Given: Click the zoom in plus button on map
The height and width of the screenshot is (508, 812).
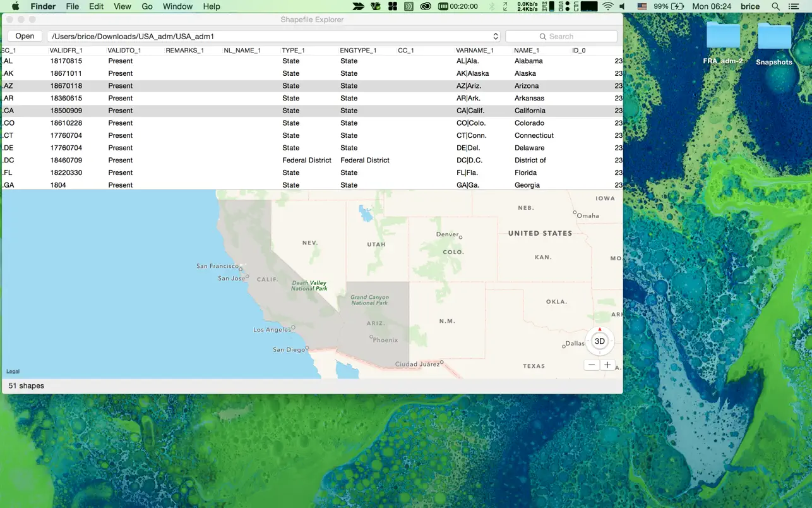Looking at the screenshot, I should click(607, 365).
